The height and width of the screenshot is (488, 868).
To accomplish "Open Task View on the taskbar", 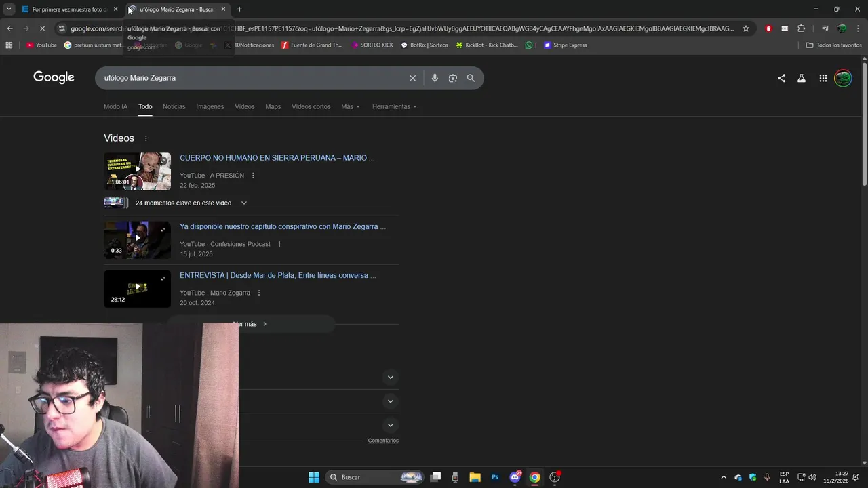I will 435,477.
